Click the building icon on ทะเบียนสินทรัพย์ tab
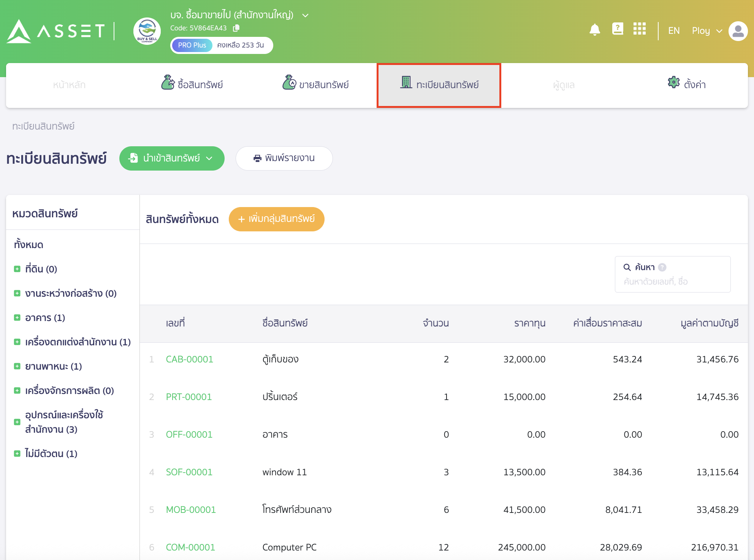 (406, 82)
